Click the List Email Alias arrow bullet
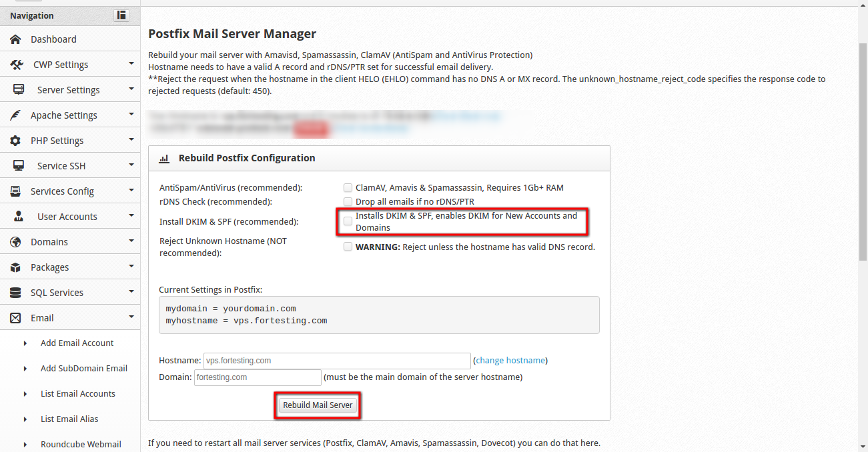This screenshot has height=452, width=868. pyautogui.click(x=25, y=419)
